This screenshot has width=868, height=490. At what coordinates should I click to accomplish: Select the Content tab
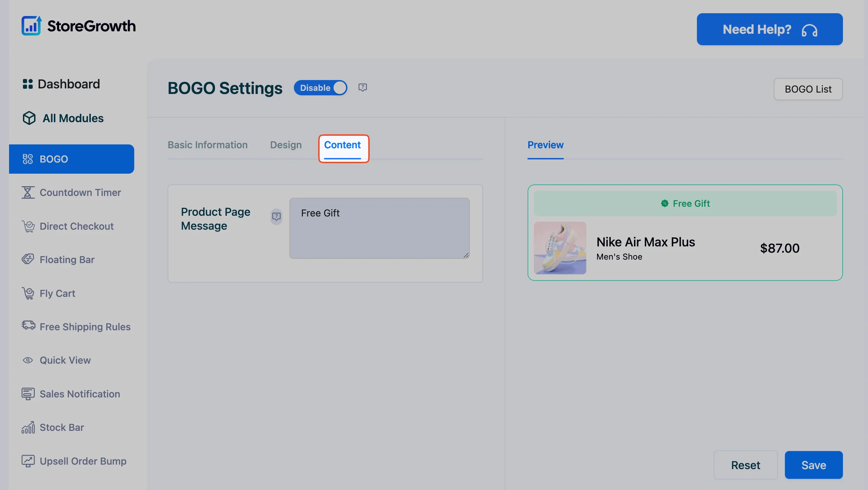click(343, 145)
